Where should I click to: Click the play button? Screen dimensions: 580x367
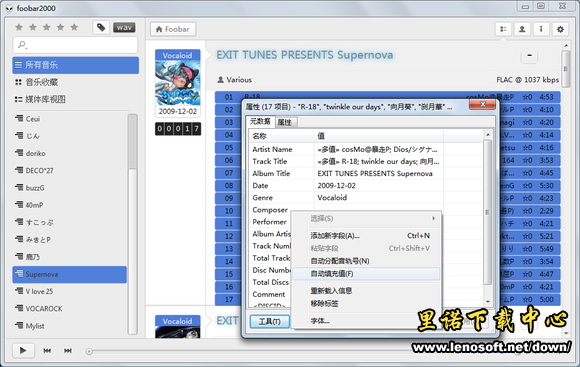tap(23, 350)
